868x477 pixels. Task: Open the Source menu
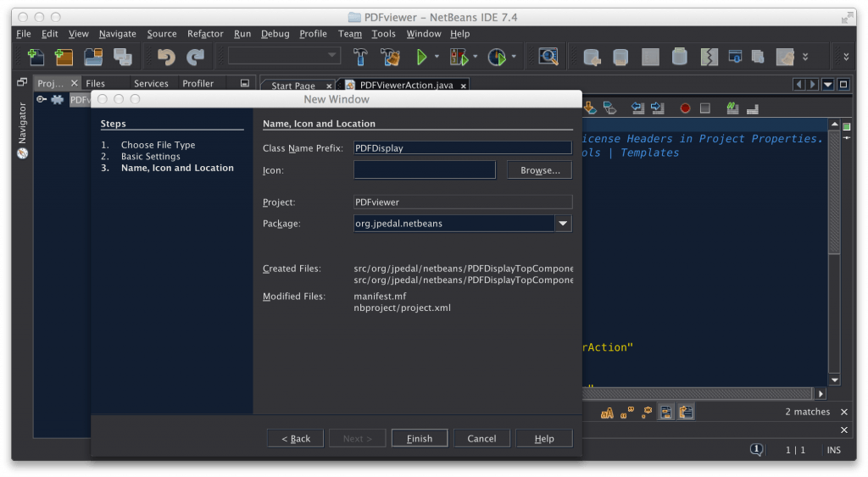point(162,34)
